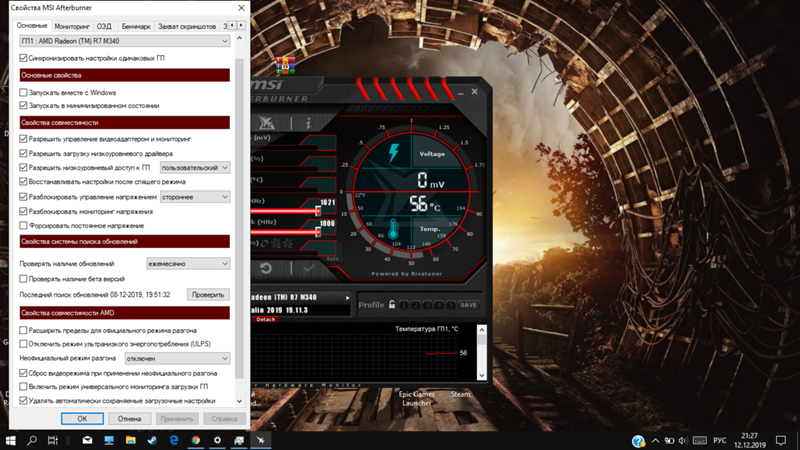This screenshot has width=800, height=450.
Task: Open Google Chrome from taskbar
Action: coord(195,440)
